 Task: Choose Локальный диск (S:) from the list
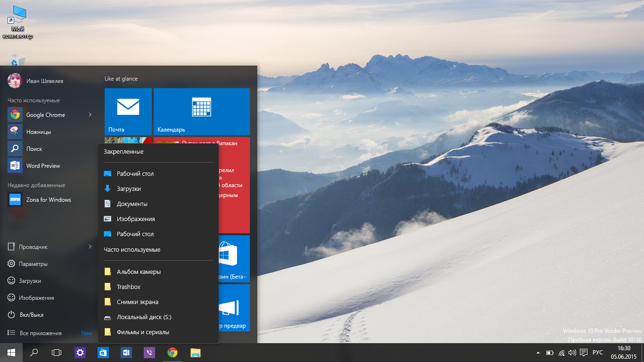pyautogui.click(x=144, y=317)
